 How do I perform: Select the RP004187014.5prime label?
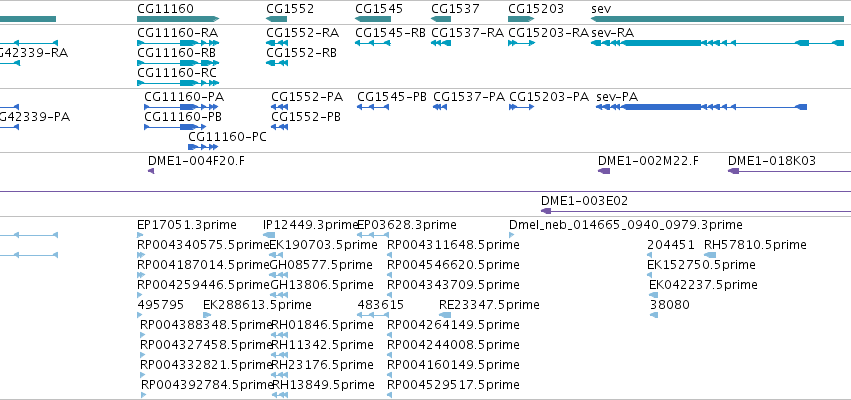[204, 265]
